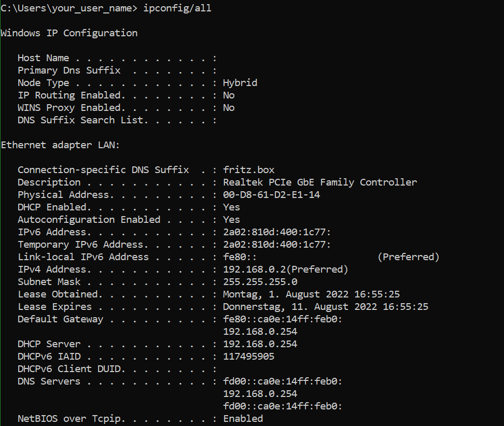Click the Host Name label
Image resolution: width=504 pixels, height=426 pixels.
click(x=44, y=58)
